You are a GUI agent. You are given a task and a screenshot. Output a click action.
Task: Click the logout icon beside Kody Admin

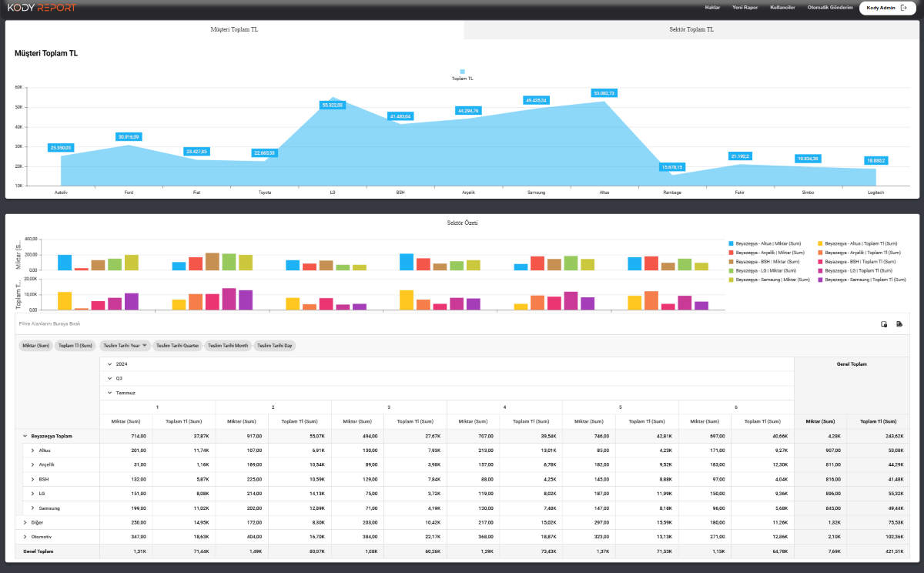(x=904, y=8)
